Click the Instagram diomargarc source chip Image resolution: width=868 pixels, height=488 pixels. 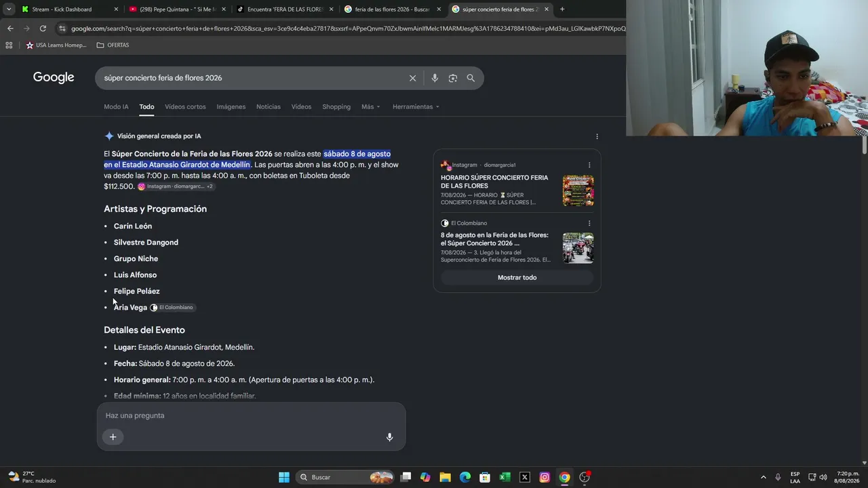(x=175, y=186)
